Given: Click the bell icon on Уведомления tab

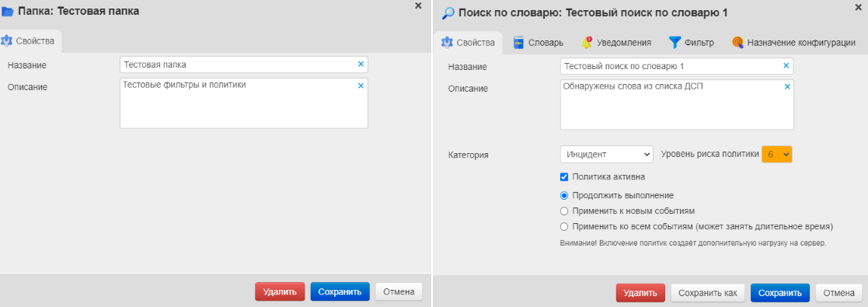Looking at the screenshot, I should pyautogui.click(x=587, y=43).
